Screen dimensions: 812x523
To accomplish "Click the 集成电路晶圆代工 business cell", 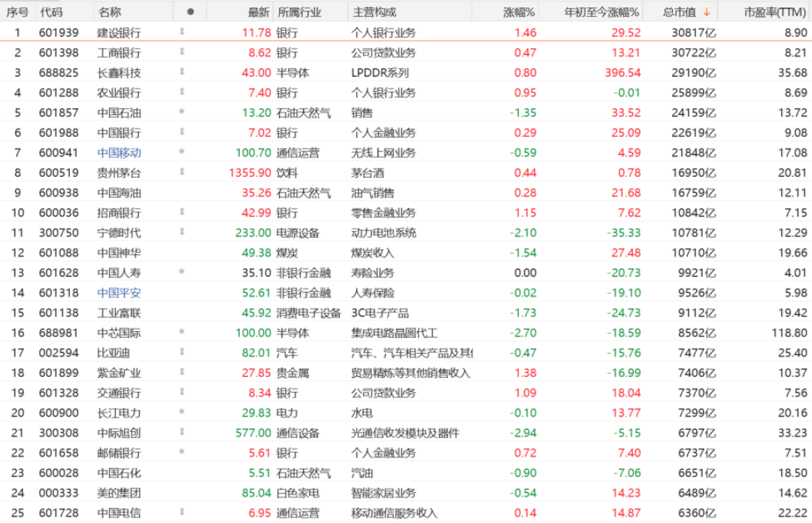I will [x=394, y=333].
